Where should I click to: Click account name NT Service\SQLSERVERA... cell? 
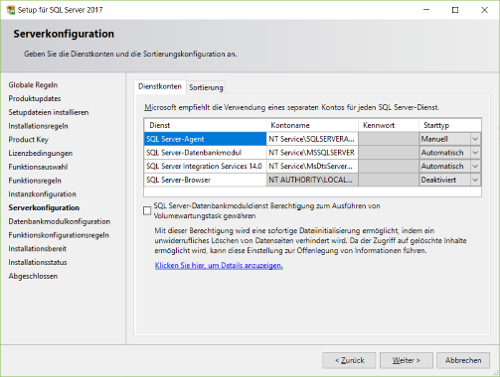pyautogui.click(x=312, y=139)
